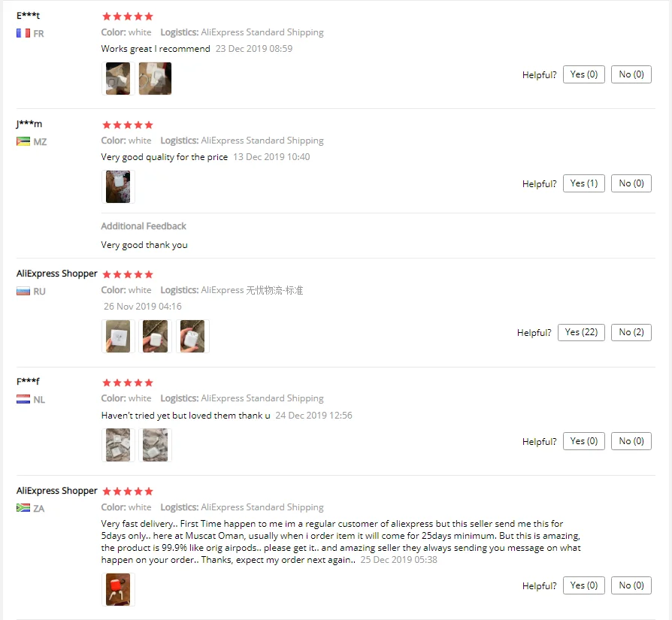Click the Russia flag icon beside RU
Screen dimensions: 672x620
click(x=23, y=292)
